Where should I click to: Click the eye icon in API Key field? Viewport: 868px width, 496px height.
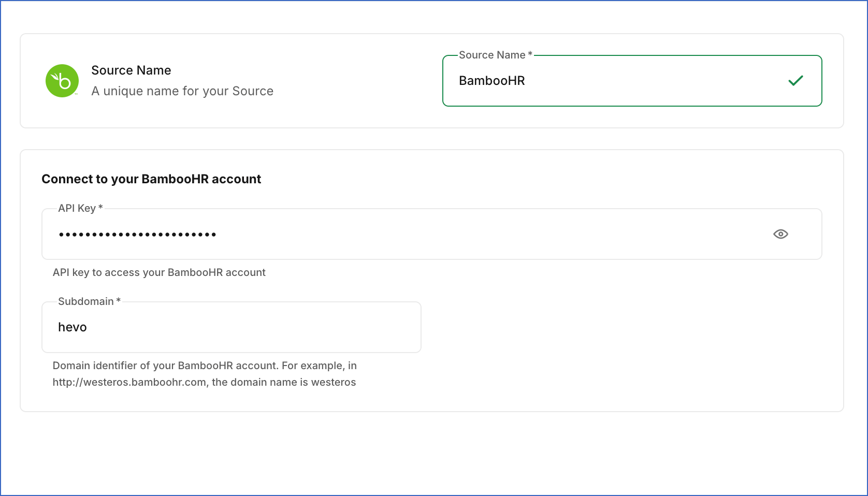[781, 234]
